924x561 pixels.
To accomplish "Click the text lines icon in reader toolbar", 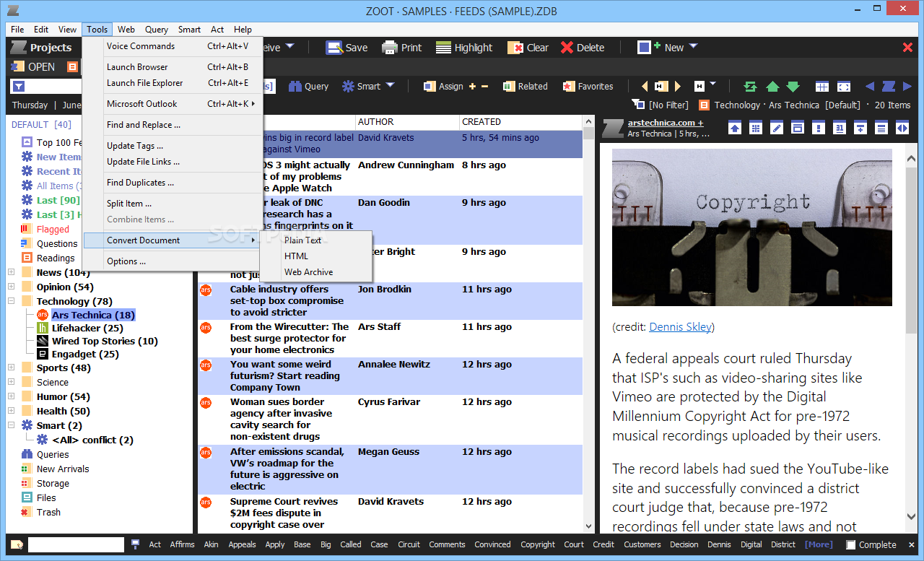I will coord(881,128).
